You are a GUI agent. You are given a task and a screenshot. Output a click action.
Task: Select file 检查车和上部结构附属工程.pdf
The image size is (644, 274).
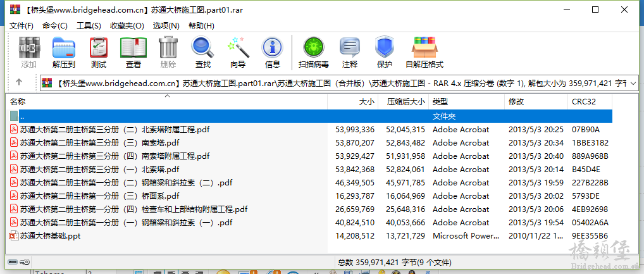(134, 209)
